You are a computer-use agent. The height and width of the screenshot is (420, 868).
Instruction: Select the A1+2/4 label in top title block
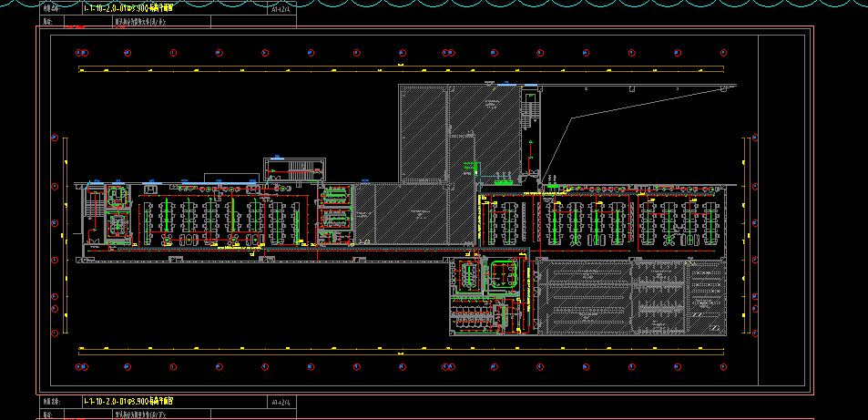(x=281, y=8)
